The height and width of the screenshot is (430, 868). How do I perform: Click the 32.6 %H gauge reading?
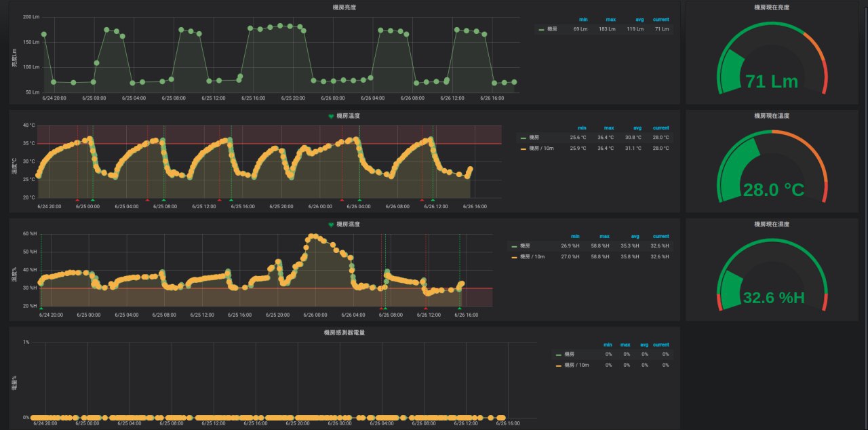click(774, 298)
